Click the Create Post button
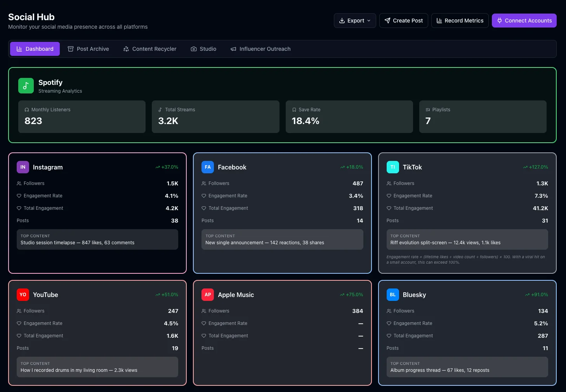Image resolution: width=566 pixels, height=392 pixels. point(404,21)
